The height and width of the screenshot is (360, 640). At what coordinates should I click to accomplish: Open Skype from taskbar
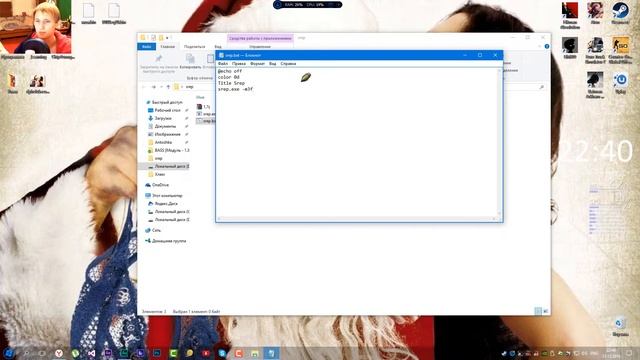[222, 353]
